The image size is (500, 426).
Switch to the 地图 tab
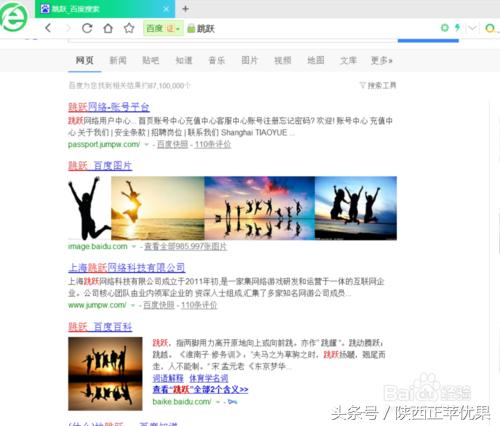tap(316, 60)
